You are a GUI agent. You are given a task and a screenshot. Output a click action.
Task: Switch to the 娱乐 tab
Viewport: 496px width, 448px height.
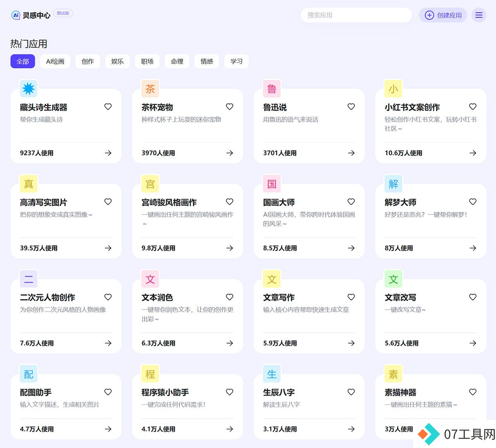(117, 61)
